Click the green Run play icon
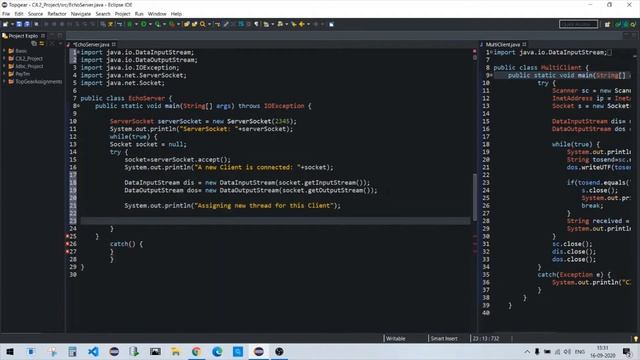The width and height of the screenshot is (640, 360). [x=143, y=24]
